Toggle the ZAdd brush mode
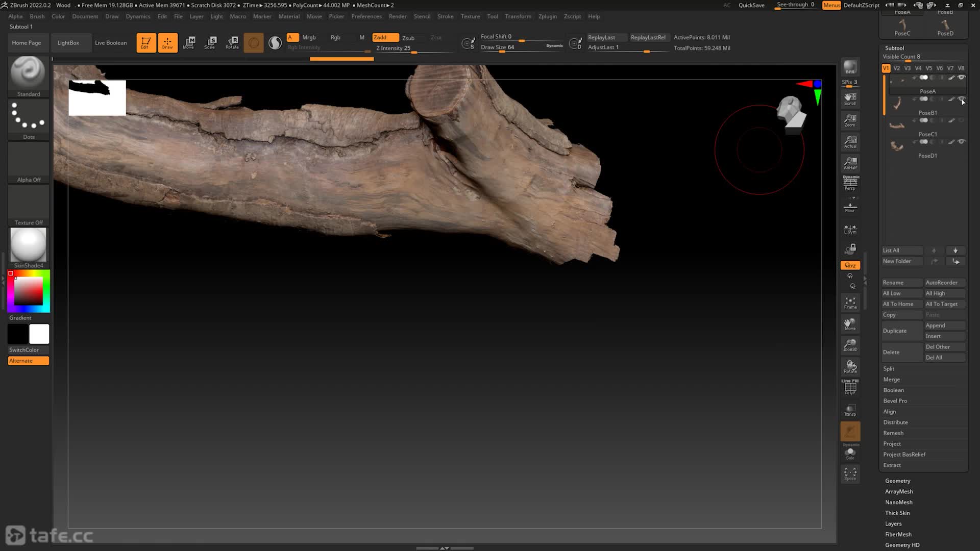Viewport: 980px width, 551px height. click(381, 38)
